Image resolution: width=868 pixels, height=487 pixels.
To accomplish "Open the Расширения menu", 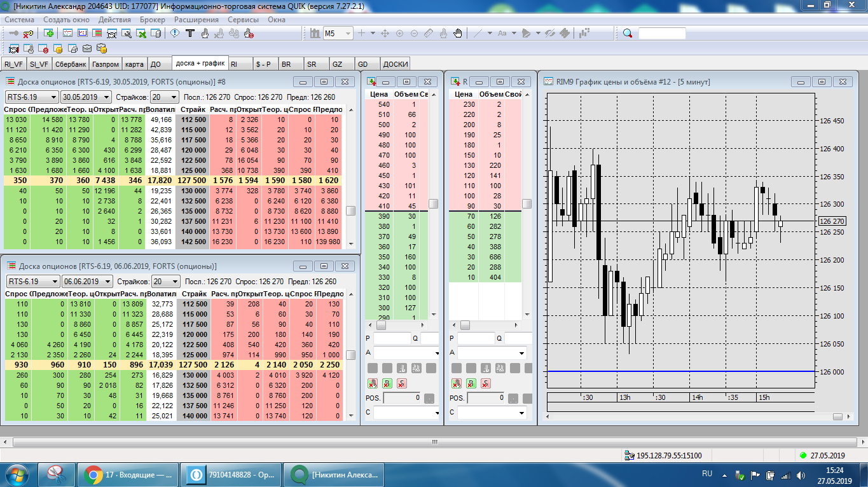I will pos(196,19).
